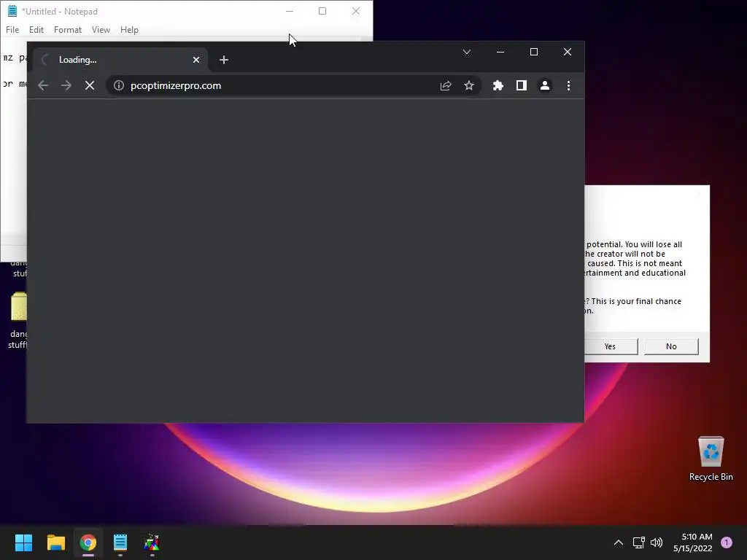
Task: Select the Loading... tab
Action: [x=120, y=60]
